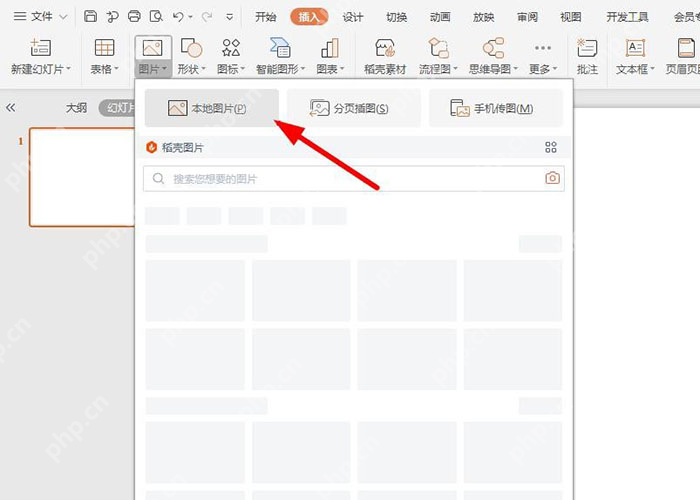Click the Redo arrow
Image resolution: width=700 pixels, height=500 pixels.
click(206, 17)
